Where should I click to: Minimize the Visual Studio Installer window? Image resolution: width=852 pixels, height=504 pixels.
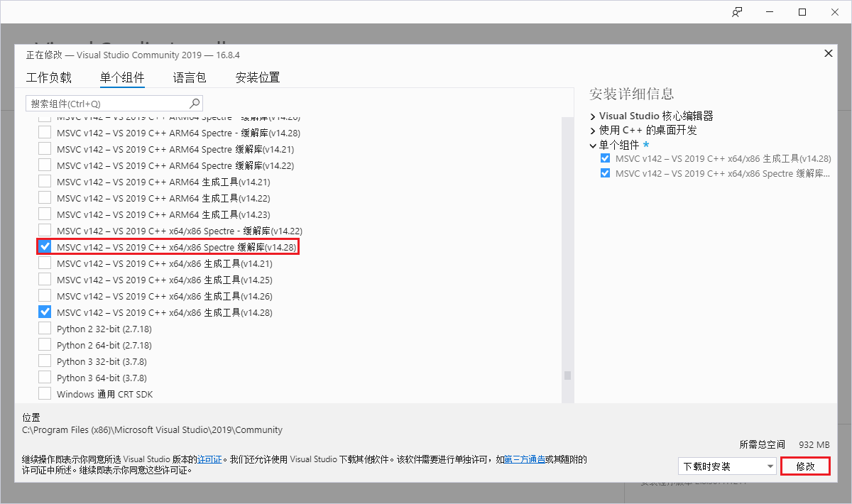point(770,12)
